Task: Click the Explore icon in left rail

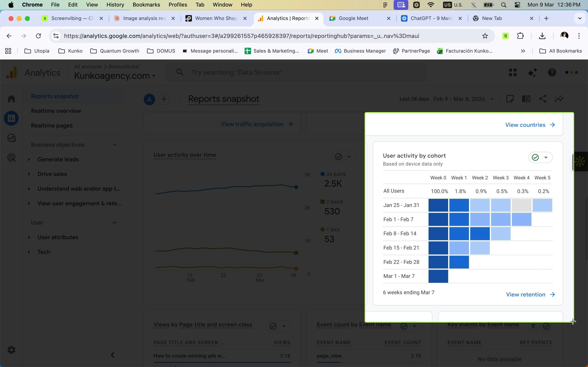Action: 11,138
